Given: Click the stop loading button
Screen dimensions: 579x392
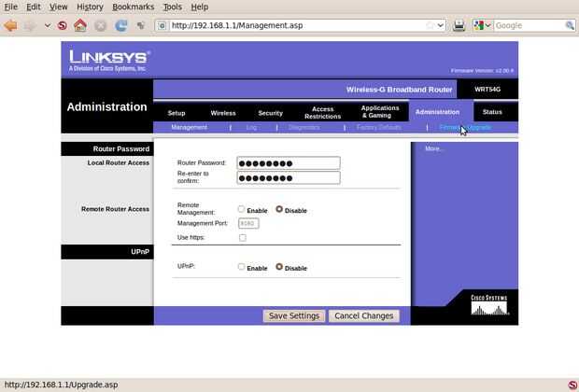Looking at the screenshot, I should pyautogui.click(x=101, y=25).
